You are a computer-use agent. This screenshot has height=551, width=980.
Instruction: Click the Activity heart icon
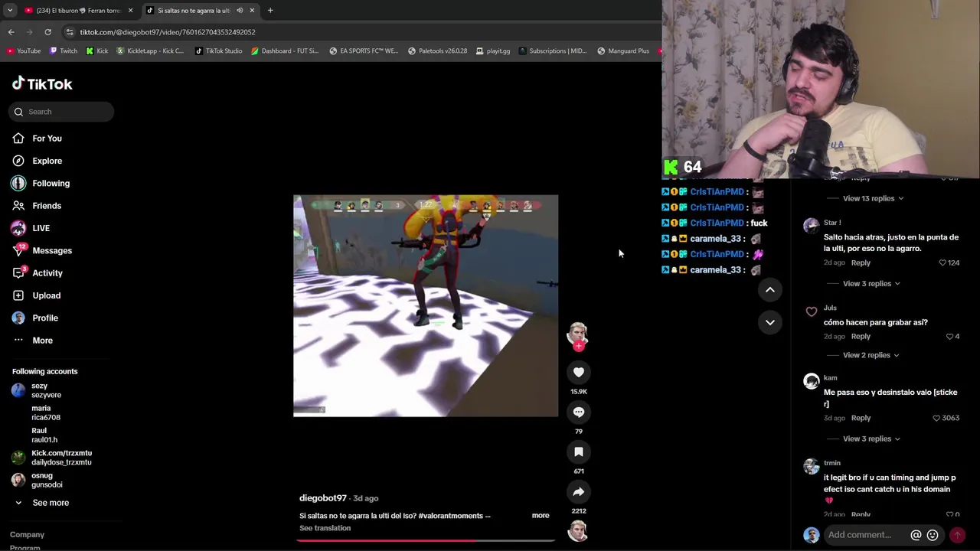[18, 273]
